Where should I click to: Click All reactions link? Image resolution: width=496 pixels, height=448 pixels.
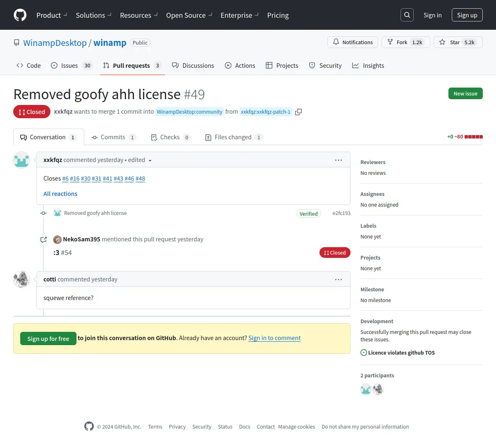(60, 194)
